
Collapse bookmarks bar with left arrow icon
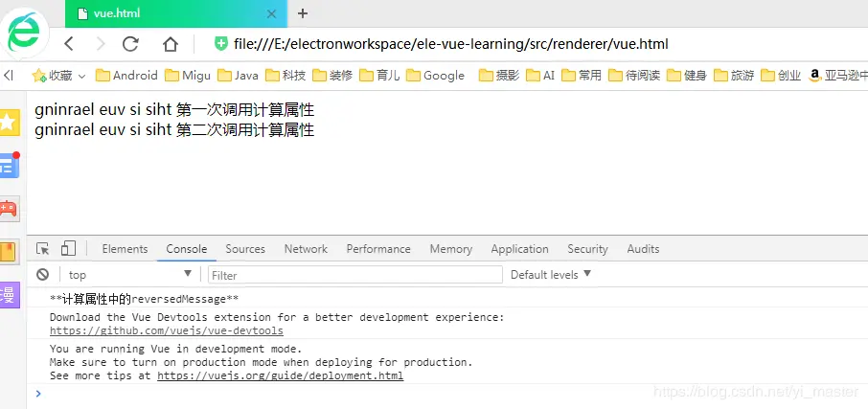tap(9, 76)
